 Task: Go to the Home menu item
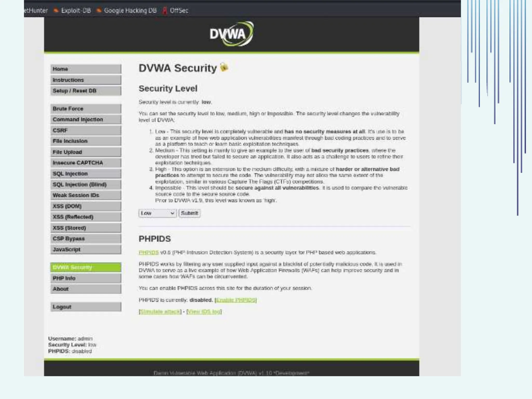click(86, 69)
